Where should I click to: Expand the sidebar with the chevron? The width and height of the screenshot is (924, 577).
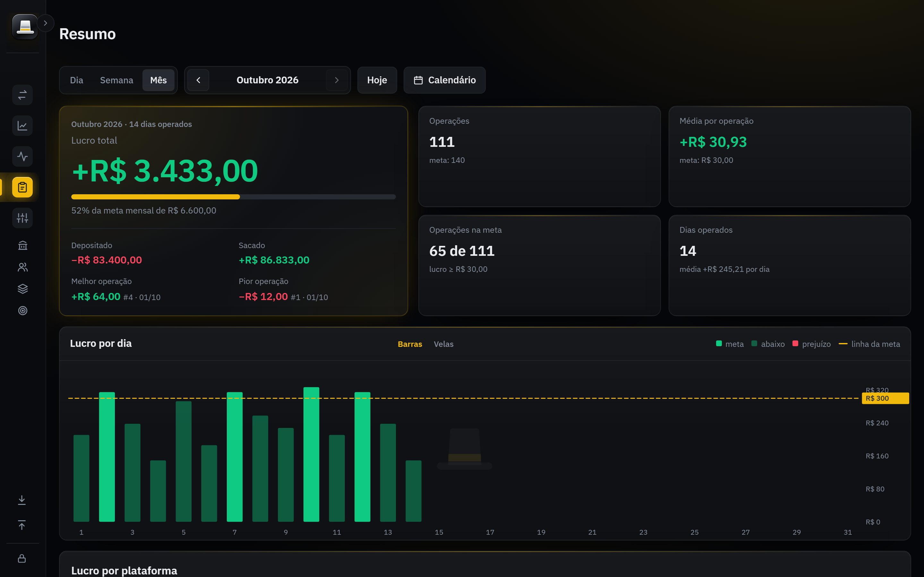point(46,23)
